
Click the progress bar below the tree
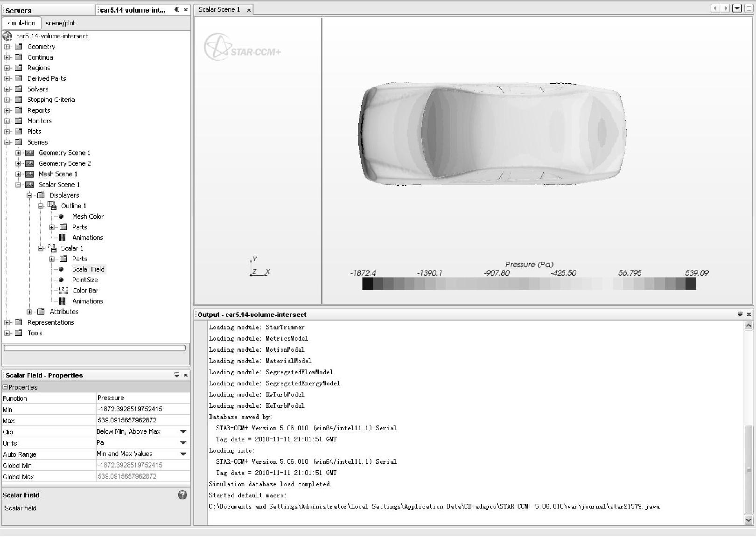pyautogui.click(x=95, y=348)
